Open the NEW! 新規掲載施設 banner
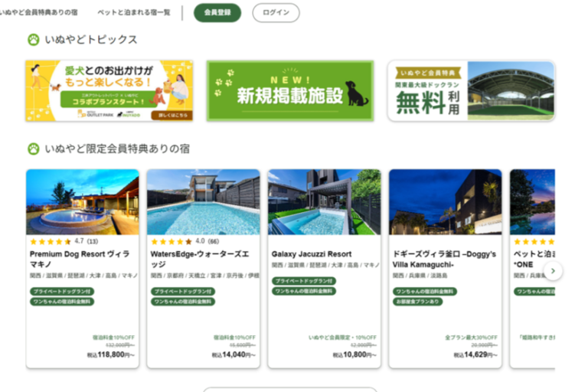 [x=289, y=91]
